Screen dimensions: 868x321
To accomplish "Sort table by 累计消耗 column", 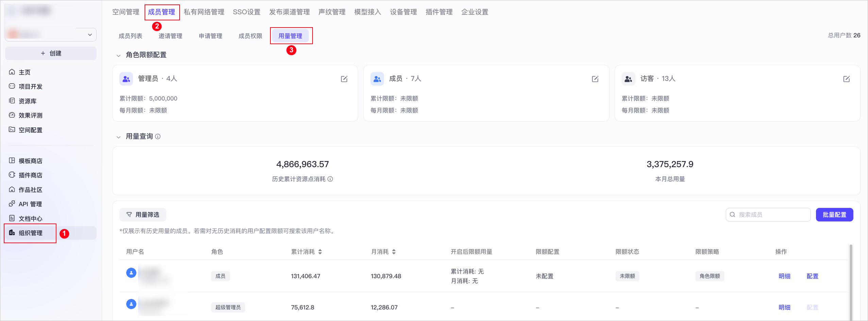I will point(320,252).
